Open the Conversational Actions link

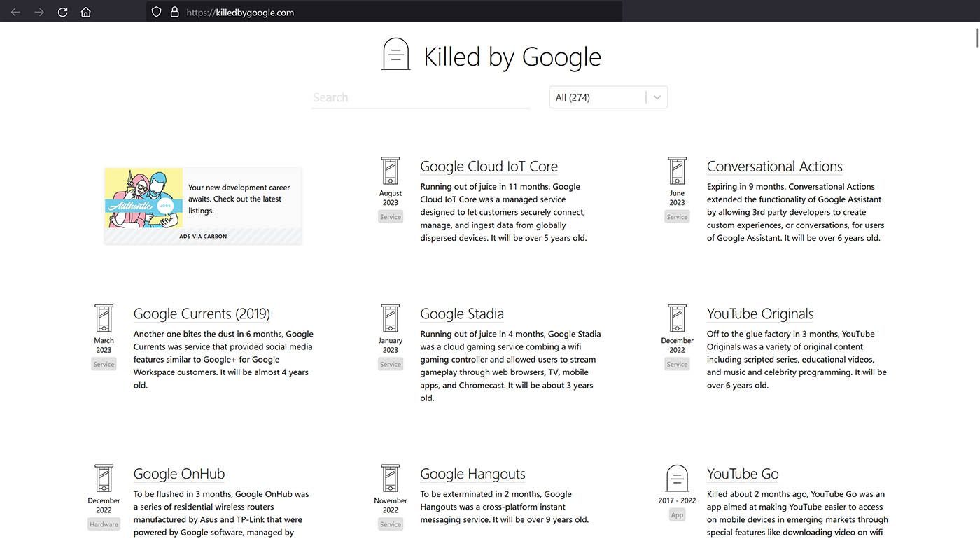tap(774, 167)
